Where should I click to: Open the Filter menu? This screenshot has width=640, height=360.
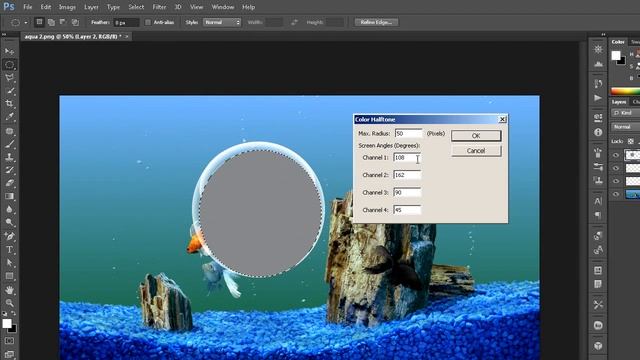click(159, 7)
